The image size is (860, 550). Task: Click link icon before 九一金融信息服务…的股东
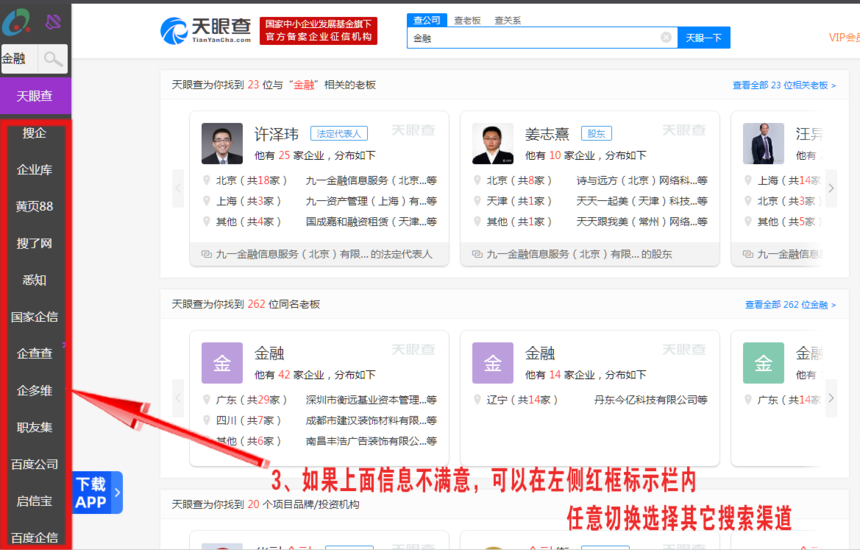pyautogui.click(x=477, y=254)
